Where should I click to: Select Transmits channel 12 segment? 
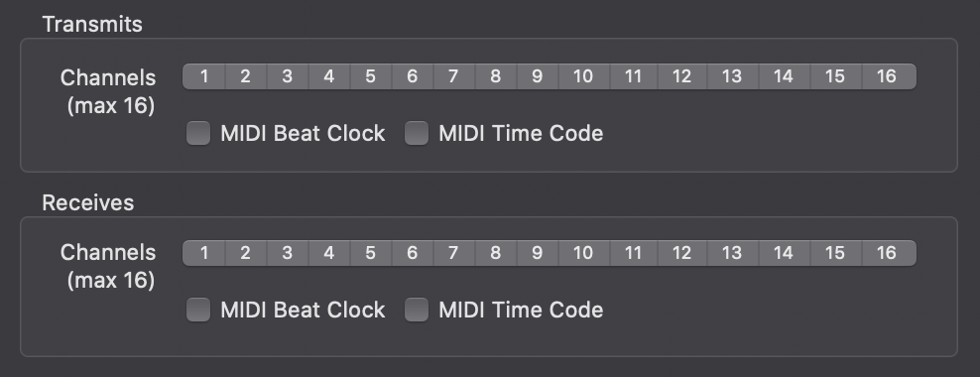coord(681,76)
